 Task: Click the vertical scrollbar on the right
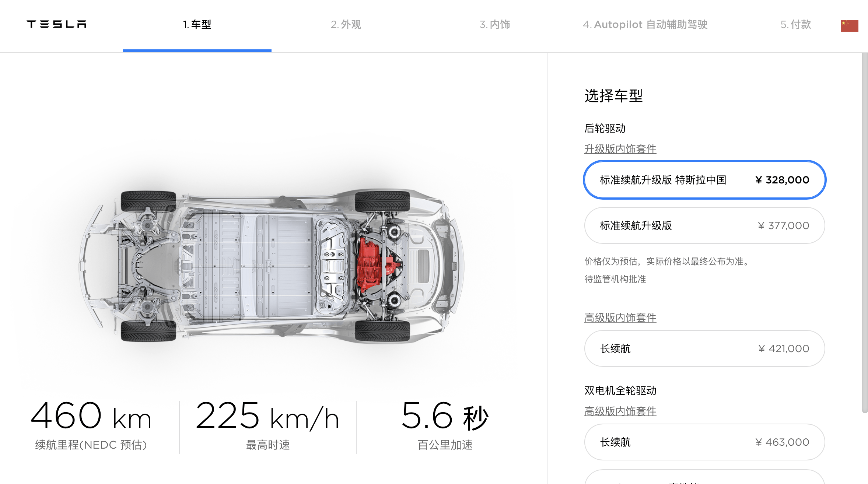click(865, 233)
